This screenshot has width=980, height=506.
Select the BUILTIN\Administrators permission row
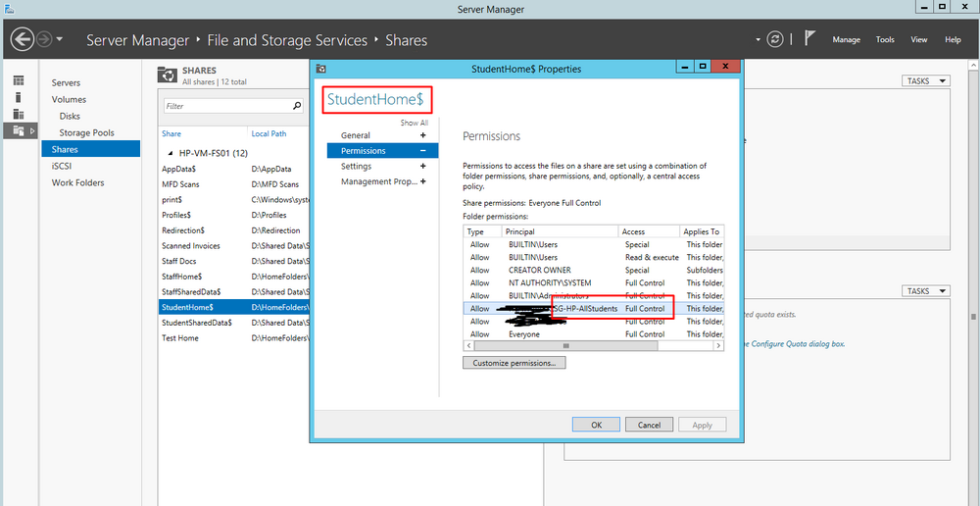pos(594,295)
